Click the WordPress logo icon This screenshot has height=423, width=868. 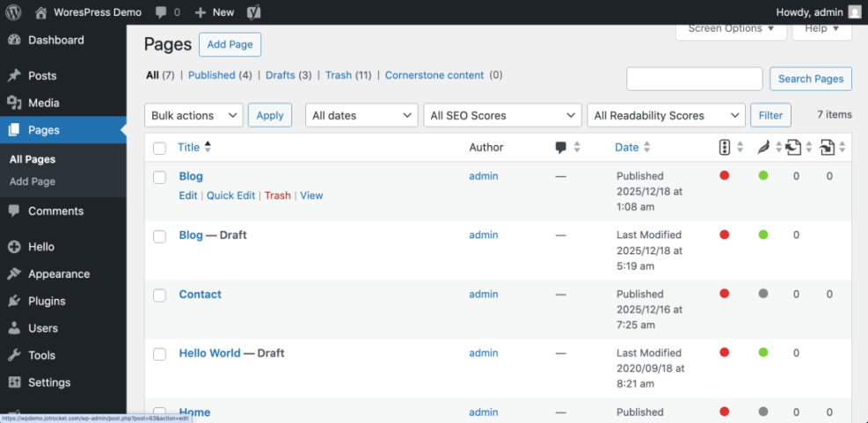pos(14,12)
